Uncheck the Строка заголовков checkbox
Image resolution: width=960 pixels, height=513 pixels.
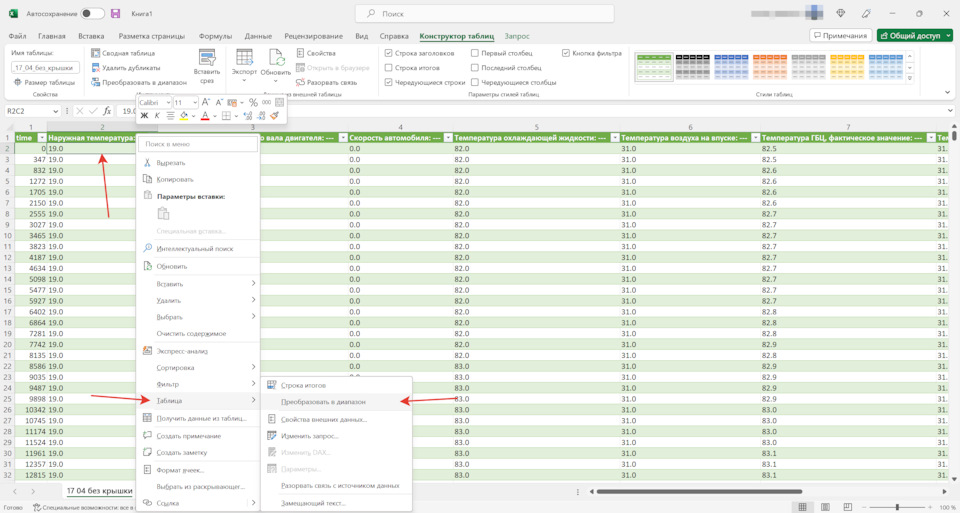(x=388, y=53)
